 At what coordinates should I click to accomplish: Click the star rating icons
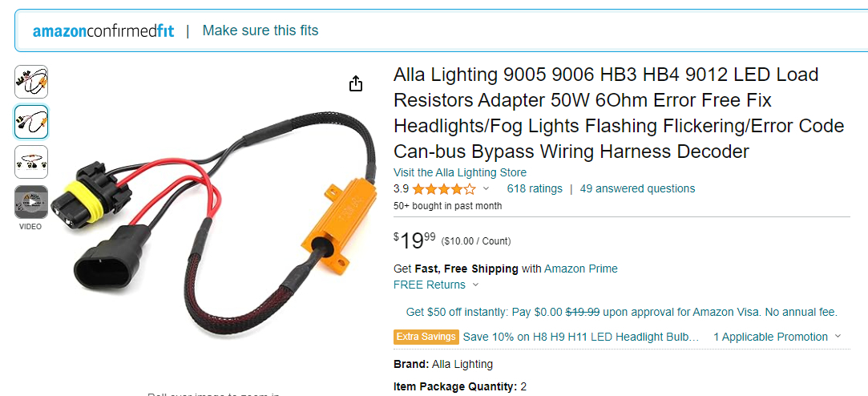pos(443,189)
